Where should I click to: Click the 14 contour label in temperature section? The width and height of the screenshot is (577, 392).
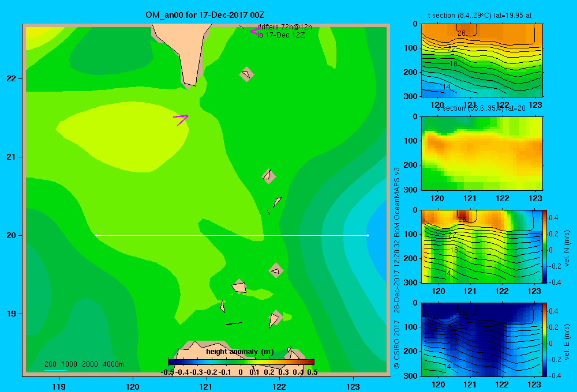point(447,87)
